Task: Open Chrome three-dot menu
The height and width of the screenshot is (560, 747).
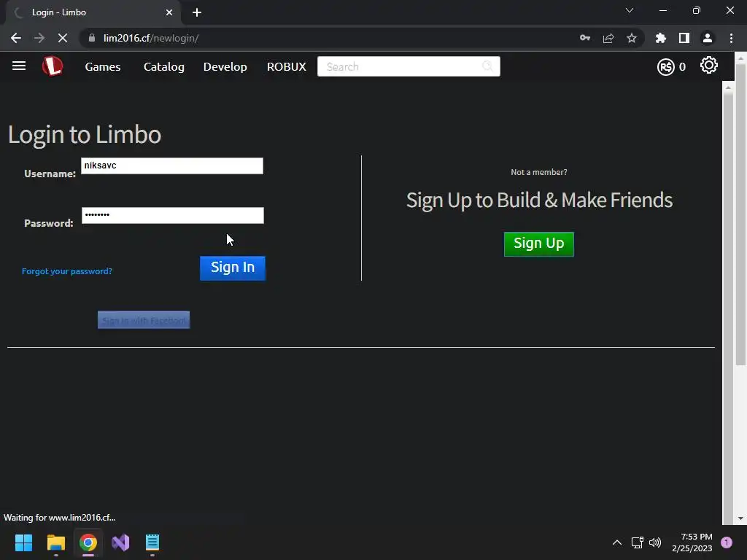Action: click(731, 38)
